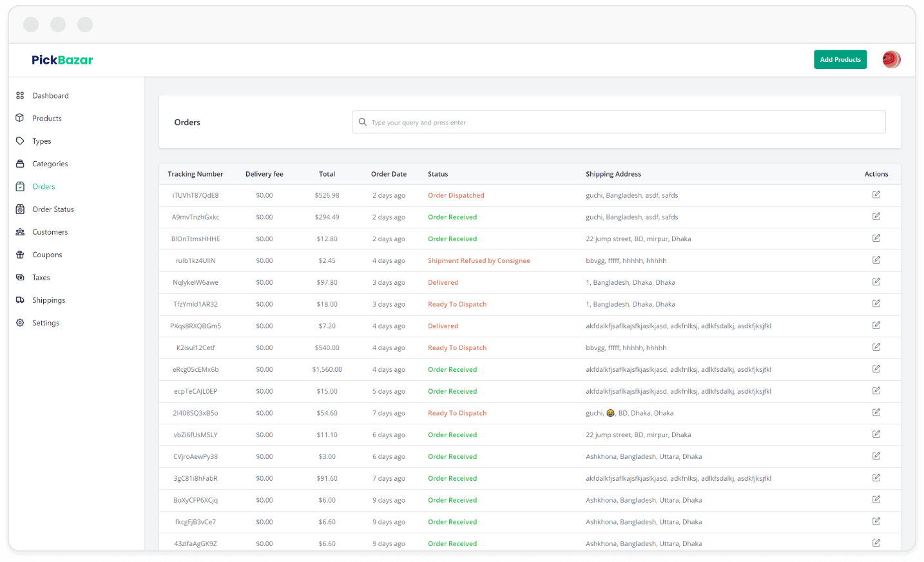This screenshot has width=924, height=562.
Task: Click the magnifier search icon in Orders
Action: click(x=363, y=122)
